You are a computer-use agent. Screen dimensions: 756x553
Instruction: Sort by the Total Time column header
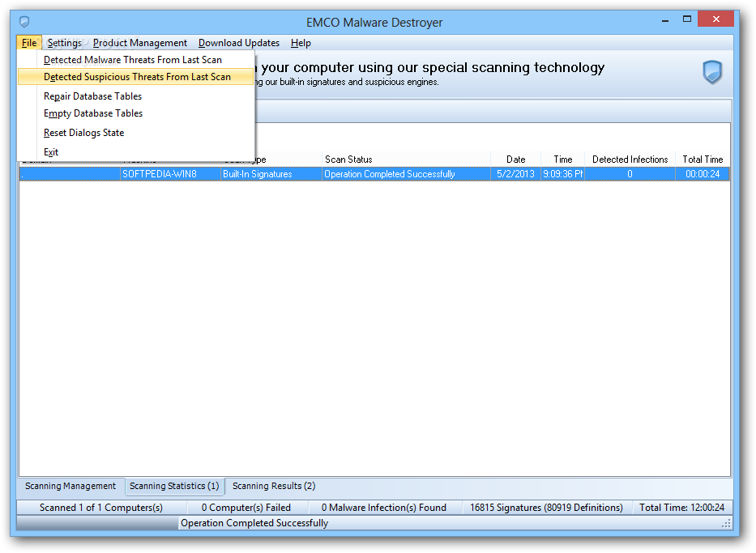[703, 160]
